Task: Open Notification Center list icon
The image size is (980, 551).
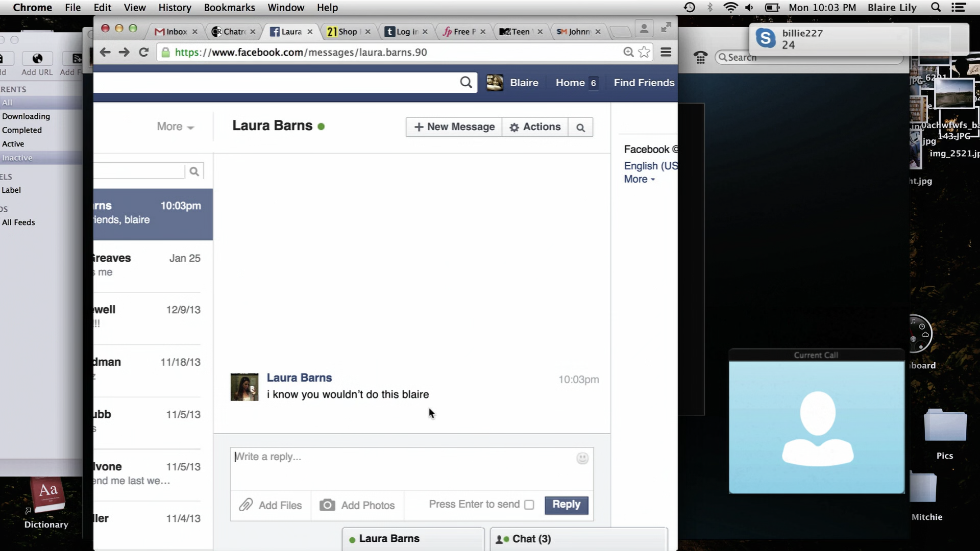Action: coord(959,7)
